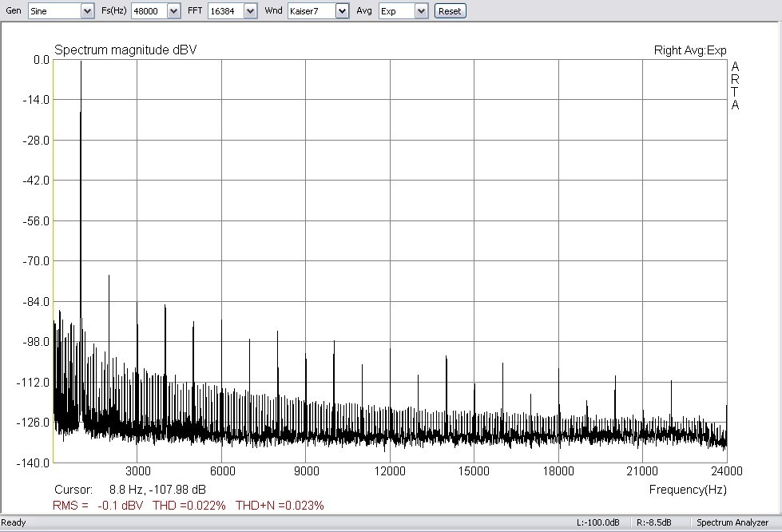782x532 pixels.
Task: Open the Avg Exp averaging dropdown arrow
Action: (x=422, y=11)
